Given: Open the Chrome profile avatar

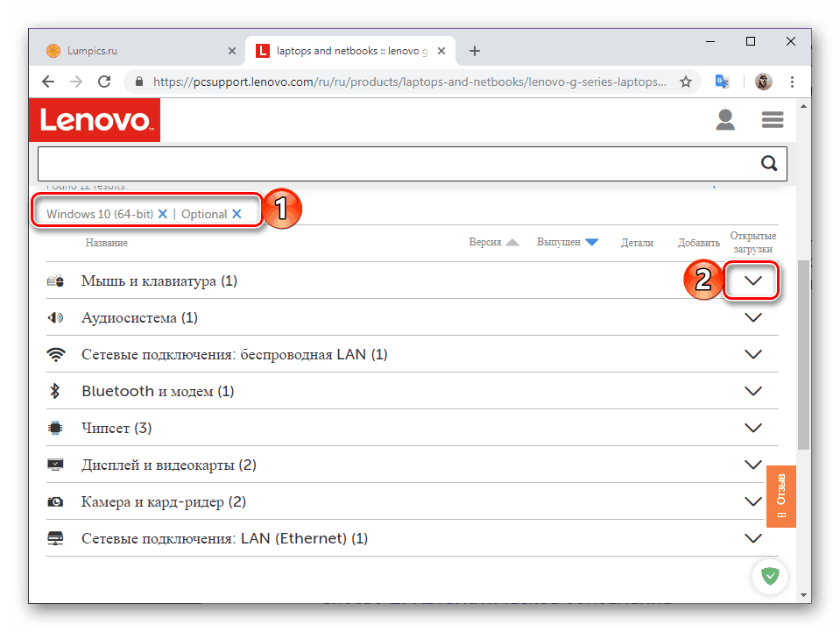Looking at the screenshot, I should (x=764, y=82).
